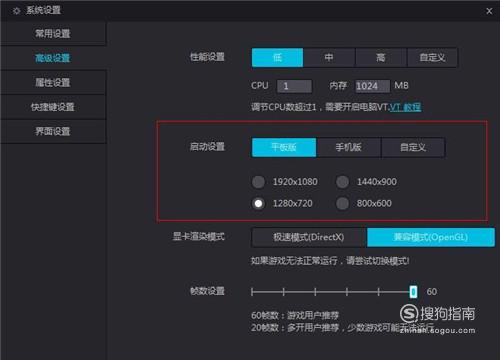500x360 pixels.
Task: Click the 内存 1024 MB input field
Action: coord(372,86)
